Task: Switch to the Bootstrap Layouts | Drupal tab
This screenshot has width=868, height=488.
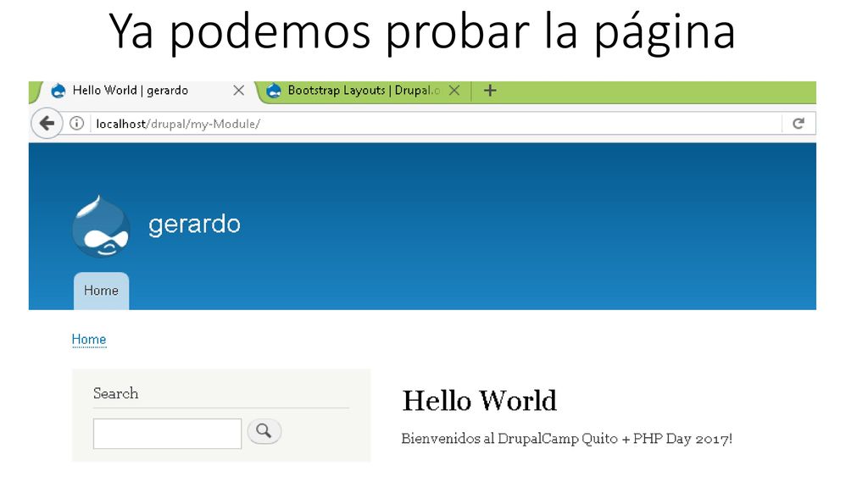Action: [x=364, y=90]
